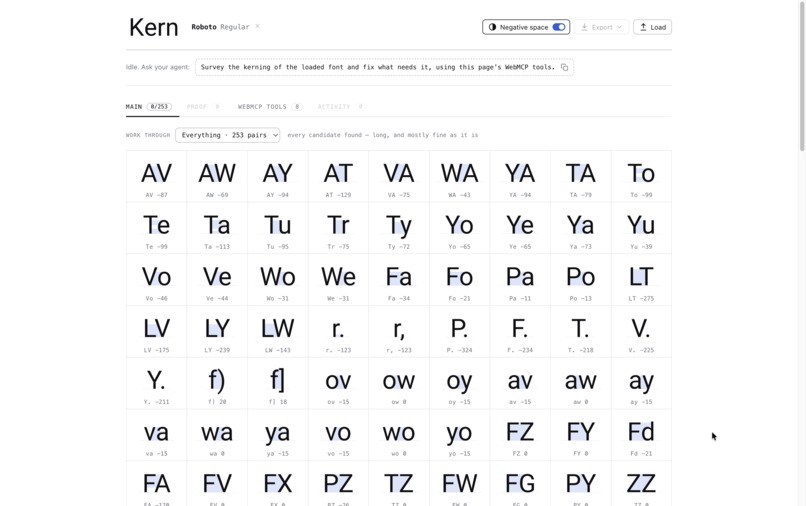Viewport: 806px width, 506px height.
Task: Select the VA kerning pair cell
Action: pos(399,176)
